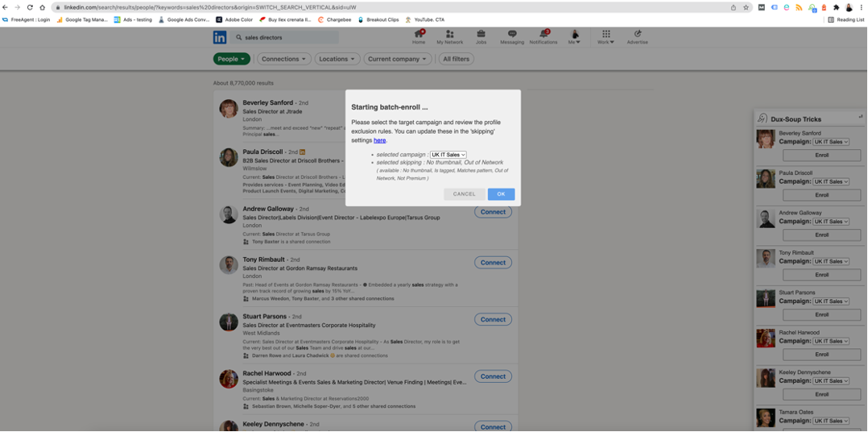Click the LinkedIn search field
Image resolution: width=868 pixels, height=432 pixels.
[285, 38]
